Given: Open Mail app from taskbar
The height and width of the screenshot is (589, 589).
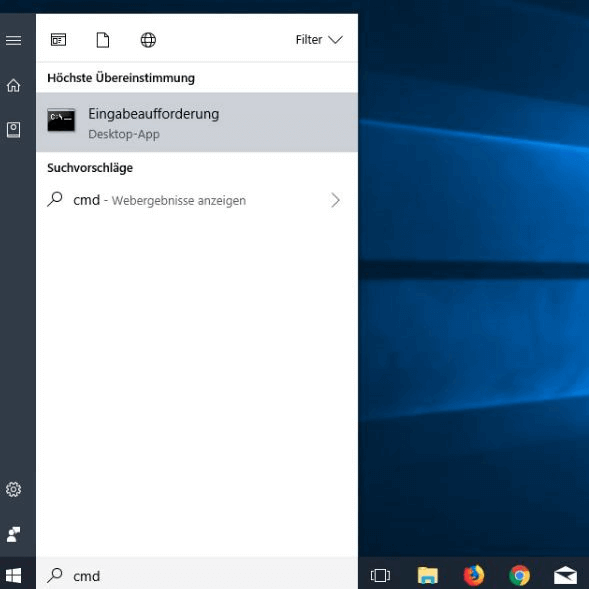Looking at the screenshot, I should pos(565,575).
